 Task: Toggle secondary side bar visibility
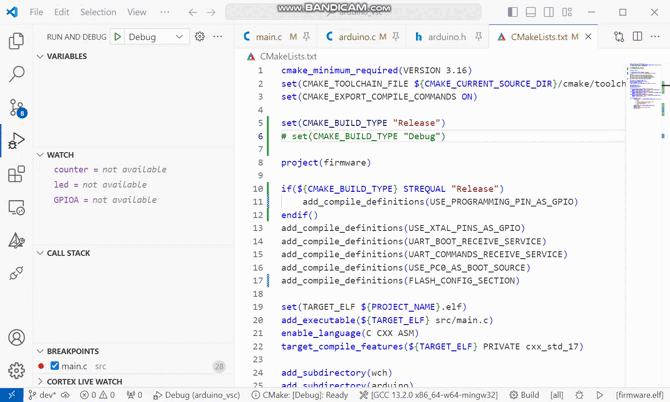click(549, 12)
